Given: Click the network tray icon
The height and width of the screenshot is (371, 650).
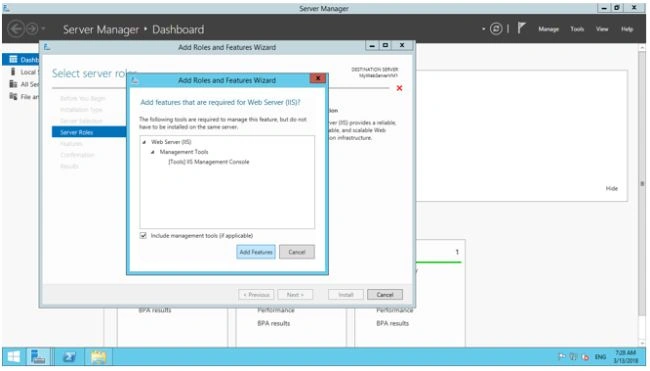Looking at the screenshot, I should pos(573,357).
